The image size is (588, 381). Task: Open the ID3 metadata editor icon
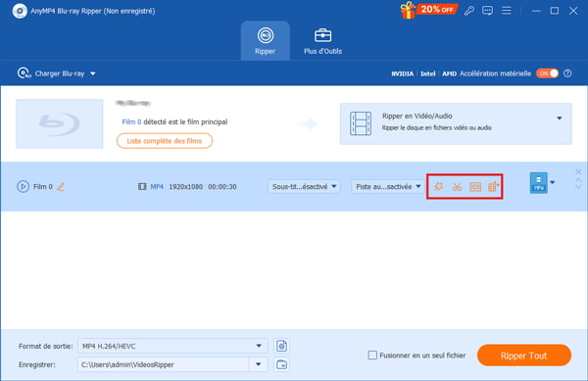point(475,186)
